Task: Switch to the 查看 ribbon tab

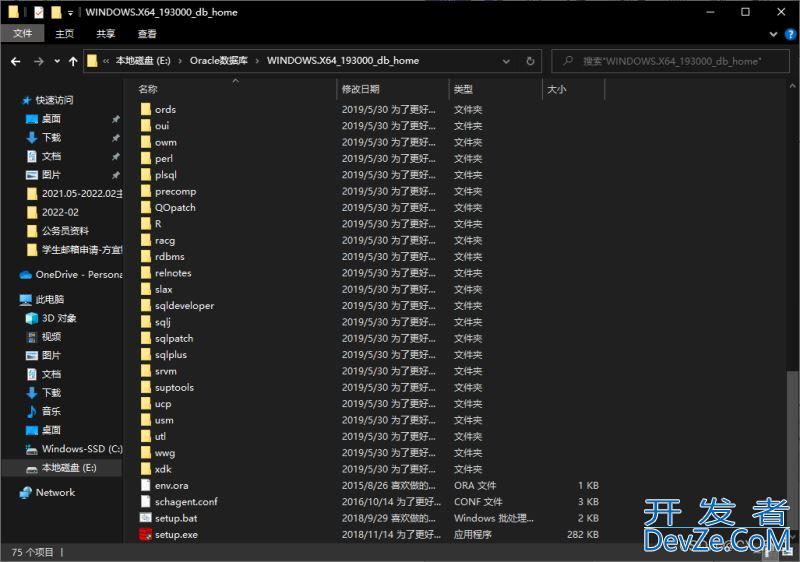Action: coord(147,34)
